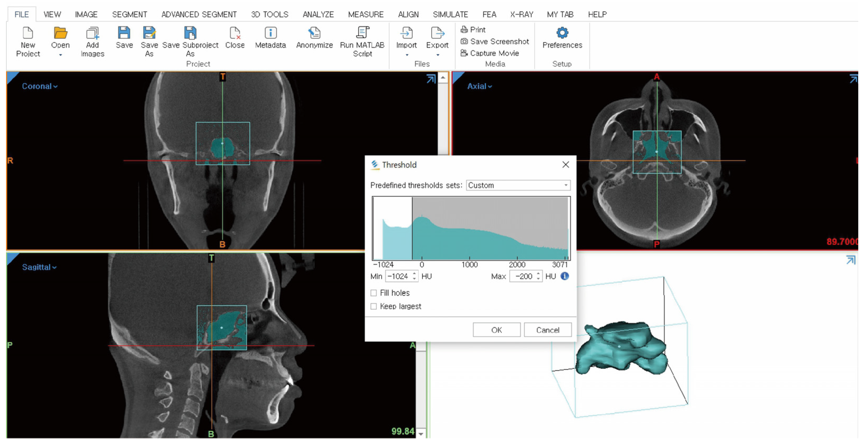The width and height of the screenshot is (868, 446).
Task: Click the threshold histogram upper-limit line
Action: tap(412, 228)
